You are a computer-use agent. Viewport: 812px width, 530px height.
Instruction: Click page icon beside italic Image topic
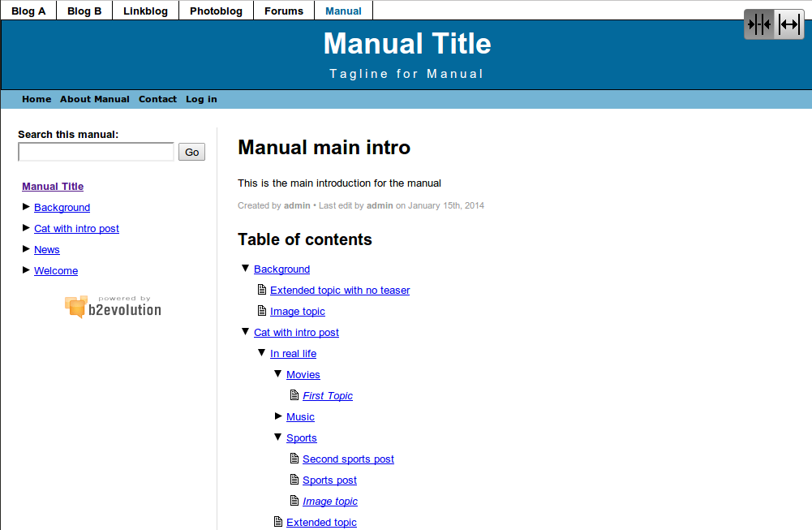tap(294, 501)
